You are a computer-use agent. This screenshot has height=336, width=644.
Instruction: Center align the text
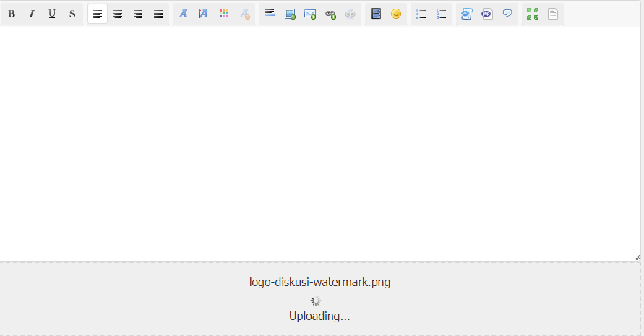click(x=118, y=14)
